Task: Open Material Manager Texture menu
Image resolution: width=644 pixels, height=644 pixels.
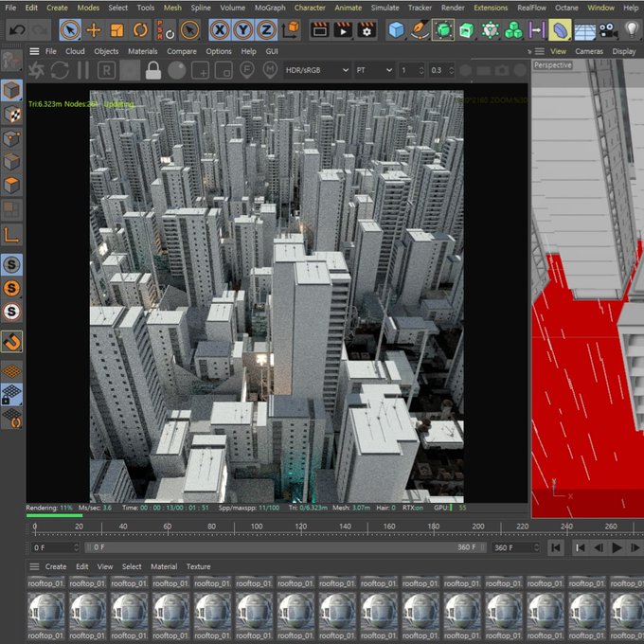Action: pos(198,566)
